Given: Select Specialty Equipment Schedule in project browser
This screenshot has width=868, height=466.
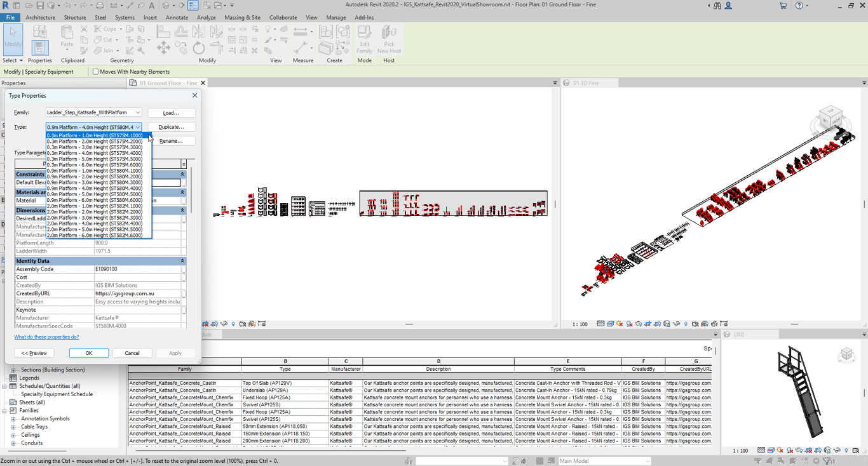Looking at the screenshot, I should [x=57, y=394].
